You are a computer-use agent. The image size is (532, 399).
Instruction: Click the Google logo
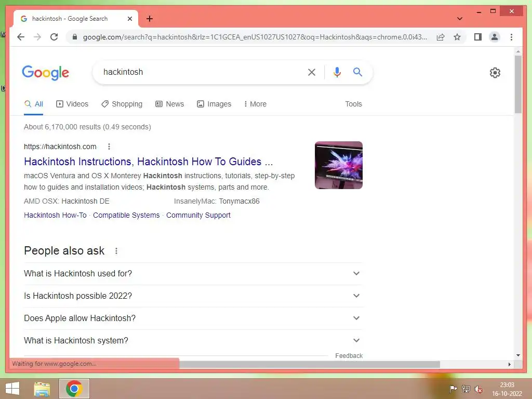coord(46,73)
